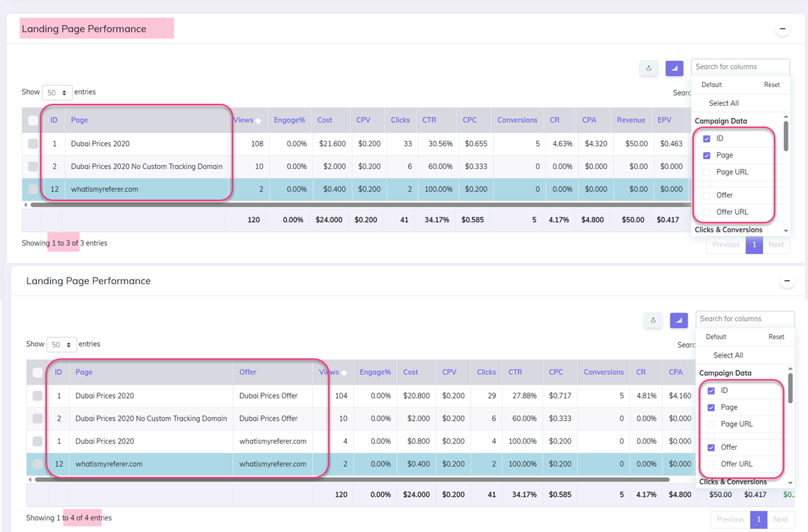Sort the top table by Views column
Viewport: 808px width, 532px height.
click(244, 120)
